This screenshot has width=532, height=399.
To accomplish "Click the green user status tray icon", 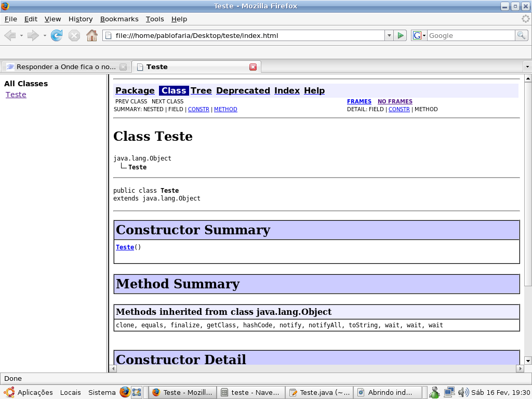I will 434,393.
